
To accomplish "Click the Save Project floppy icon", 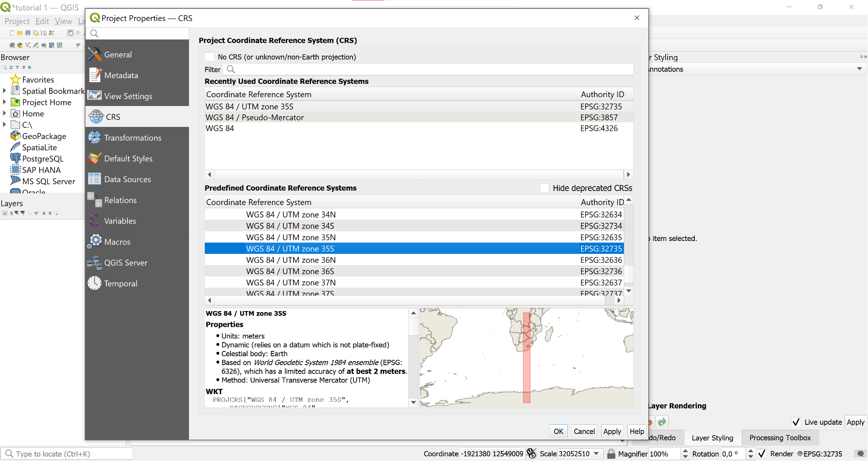I will pos(28,33).
